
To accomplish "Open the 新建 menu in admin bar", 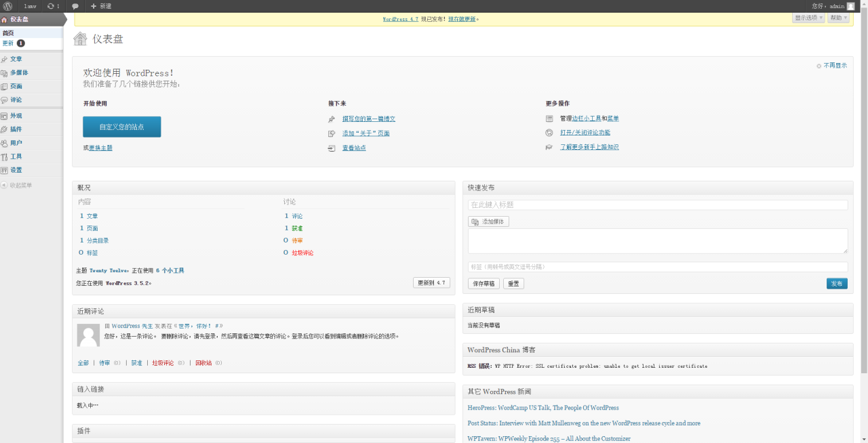I will [101, 6].
